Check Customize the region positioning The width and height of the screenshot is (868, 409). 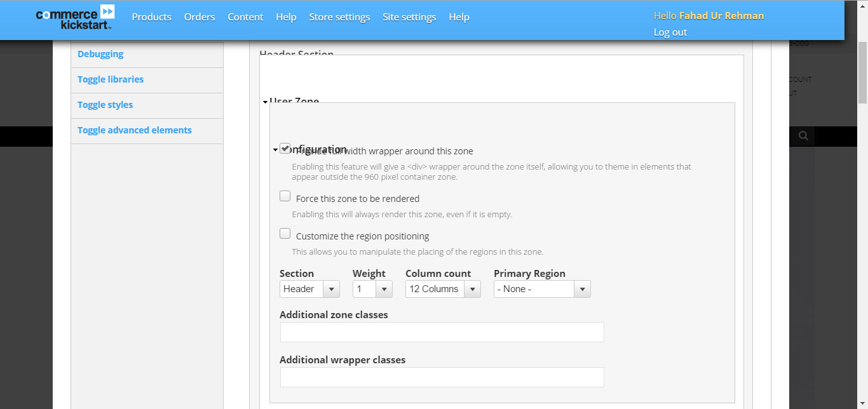click(285, 234)
